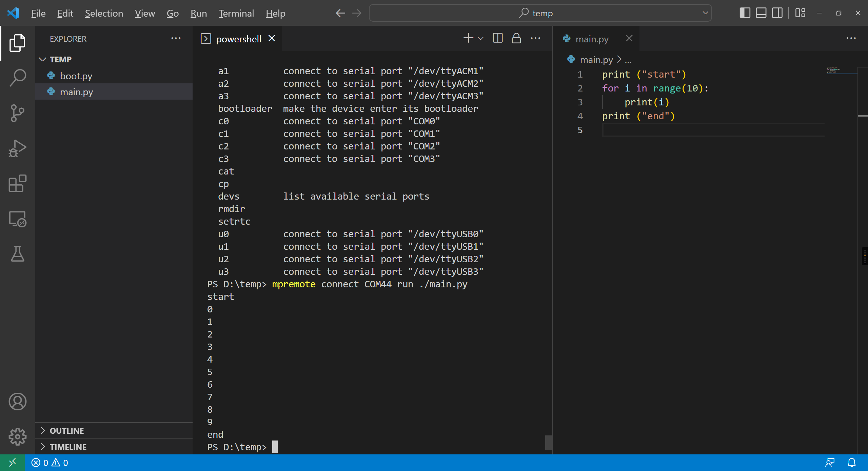Screen dimensions: 868x471
Task: Toggle the primary side bar
Action: (745, 13)
